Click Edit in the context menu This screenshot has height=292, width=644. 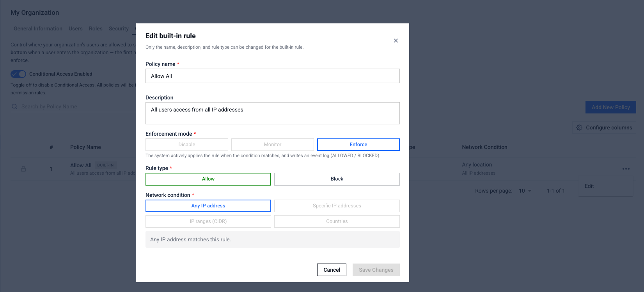[589, 186]
